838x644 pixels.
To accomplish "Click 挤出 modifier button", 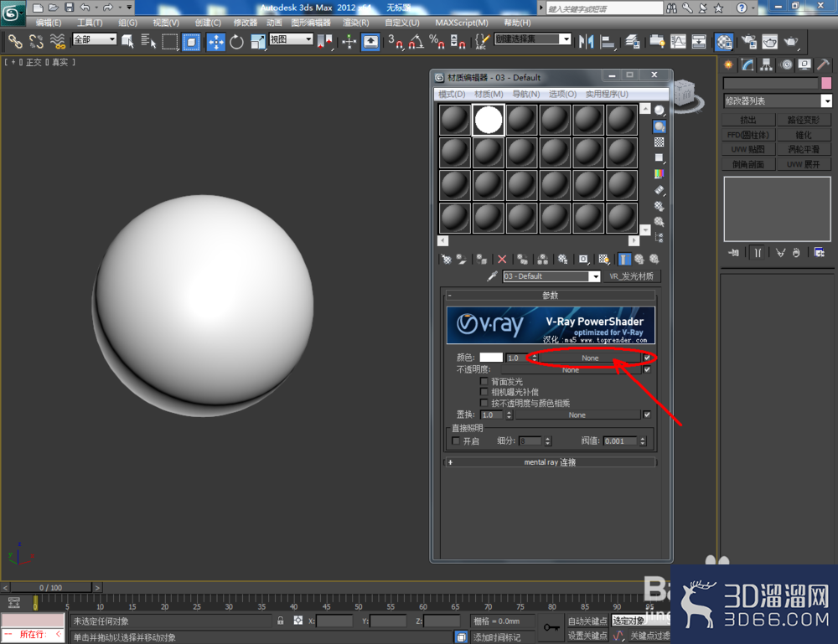I will 748,120.
